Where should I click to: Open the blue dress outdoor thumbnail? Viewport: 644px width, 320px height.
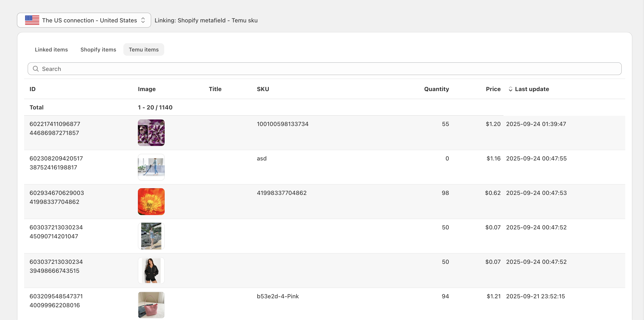pos(151,236)
